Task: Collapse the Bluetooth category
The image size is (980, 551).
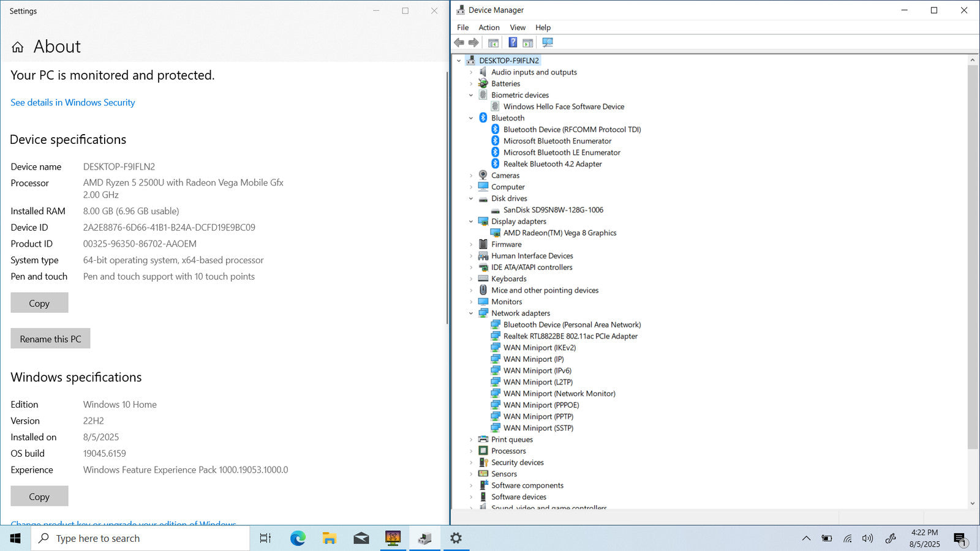Action: point(471,118)
